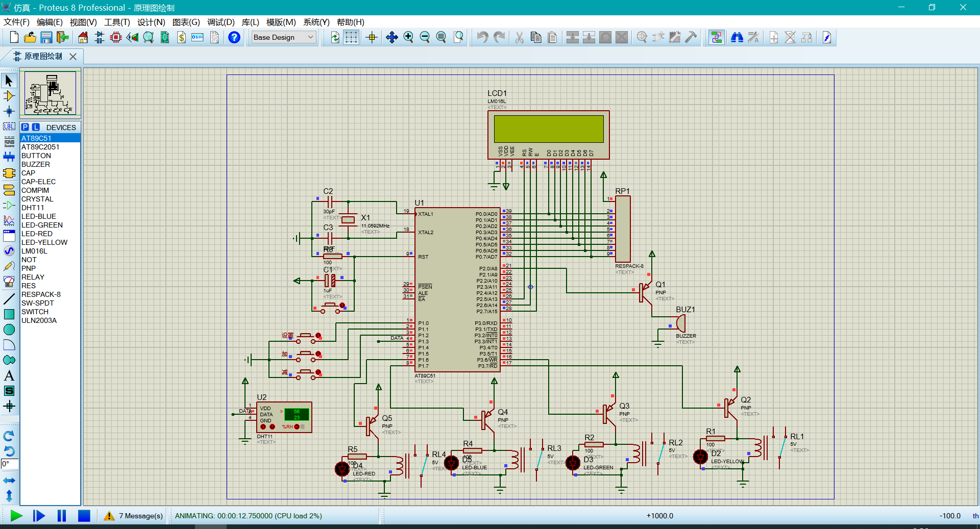
Task: Open PCB Layout with the red chip icon
Action: pos(116,37)
